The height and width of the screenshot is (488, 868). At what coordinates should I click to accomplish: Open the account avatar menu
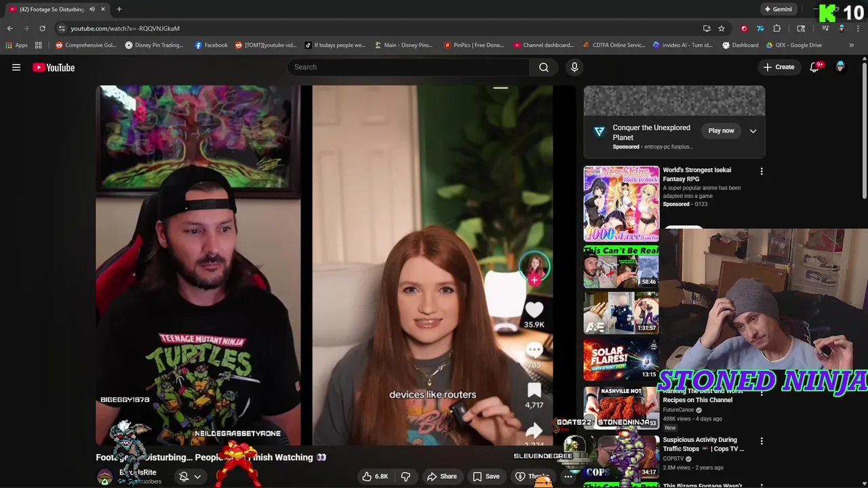[840, 67]
